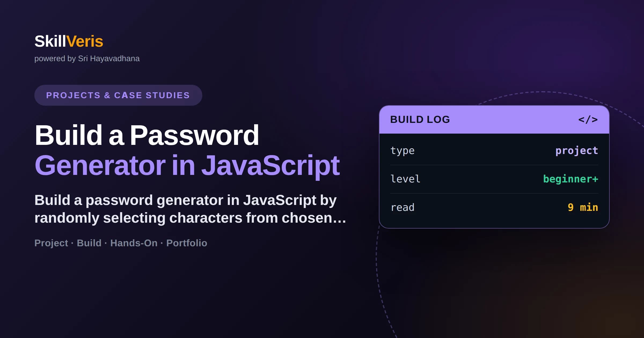Click the 'Build' tag below description

click(x=89, y=243)
